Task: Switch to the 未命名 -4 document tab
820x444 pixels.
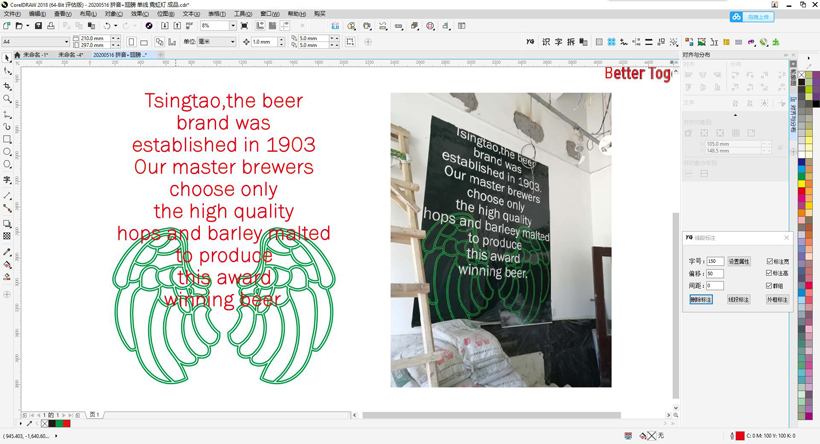Action: 71,54
